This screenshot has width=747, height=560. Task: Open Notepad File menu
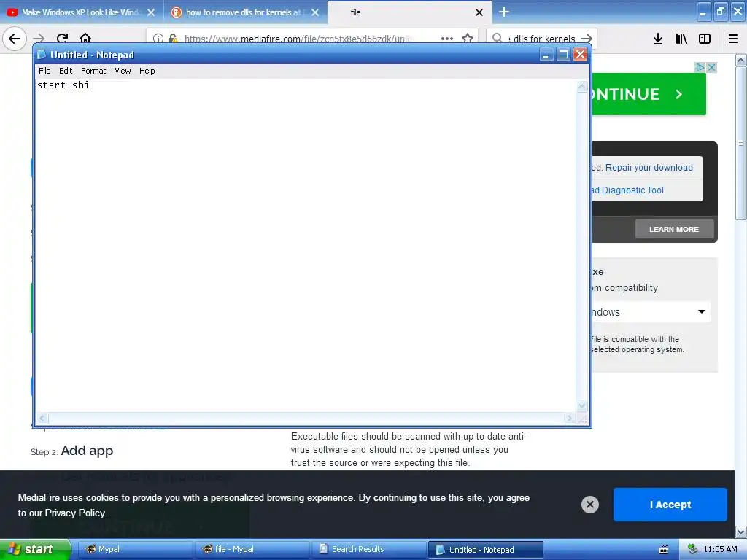44,71
